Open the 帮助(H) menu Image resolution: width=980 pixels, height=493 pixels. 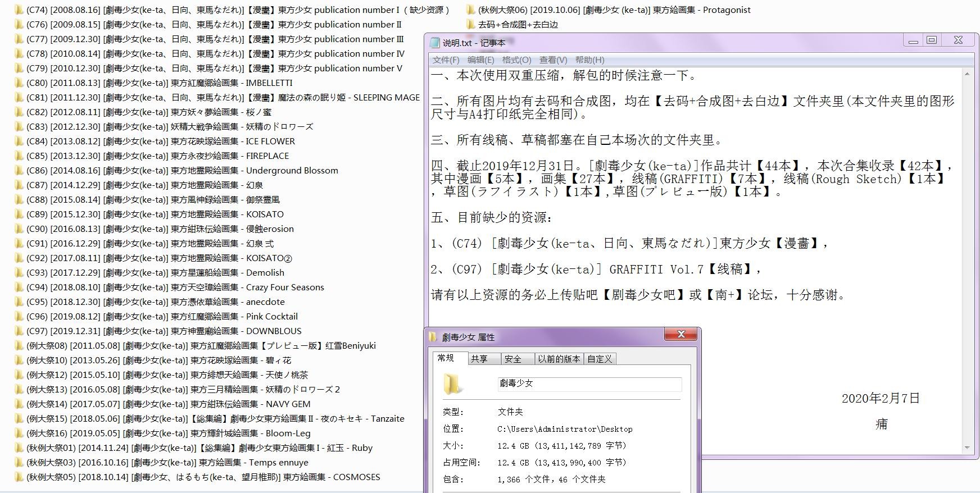pyautogui.click(x=589, y=60)
